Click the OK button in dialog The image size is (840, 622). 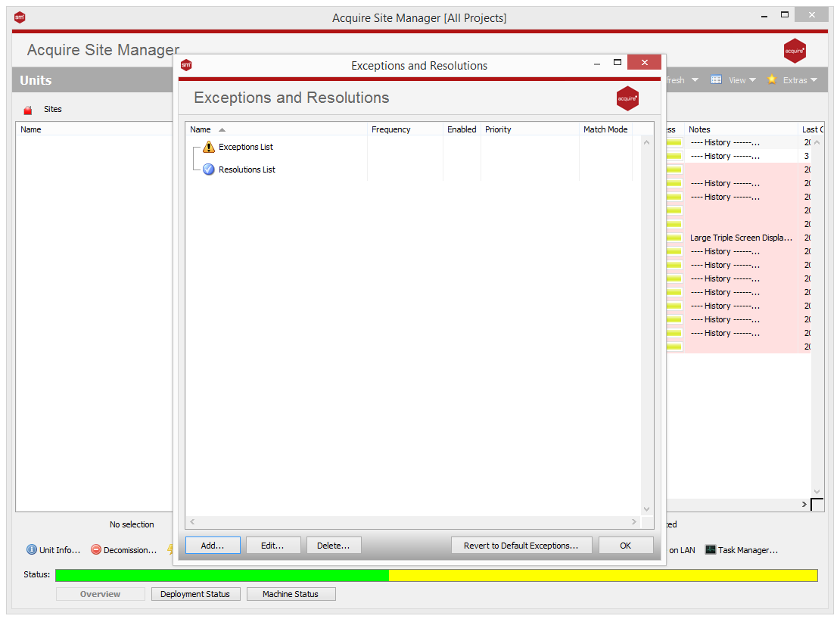626,546
